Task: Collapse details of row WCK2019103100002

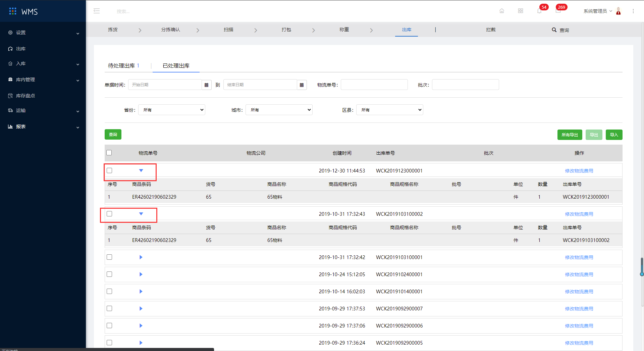Action: coord(141,214)
